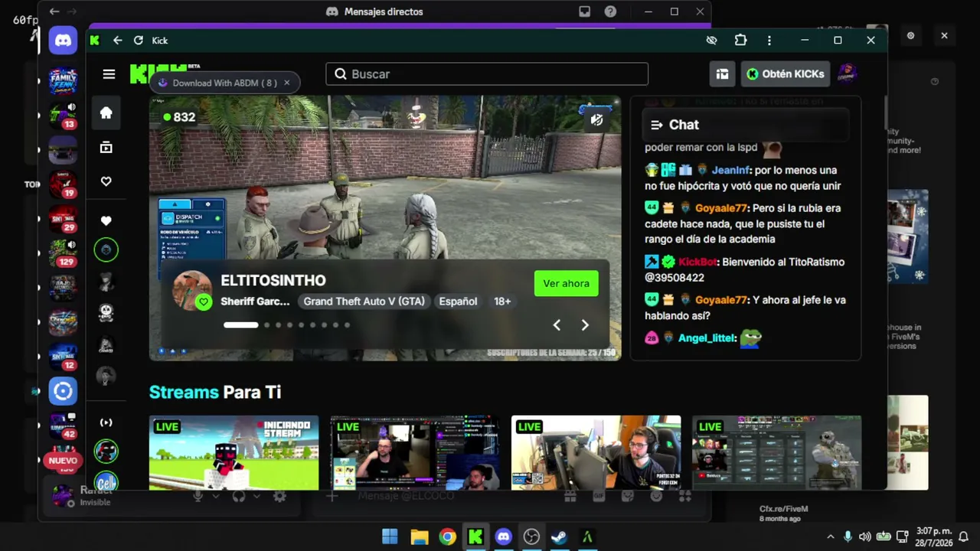Open the Kick profile avatar menu

pos(847,74)
